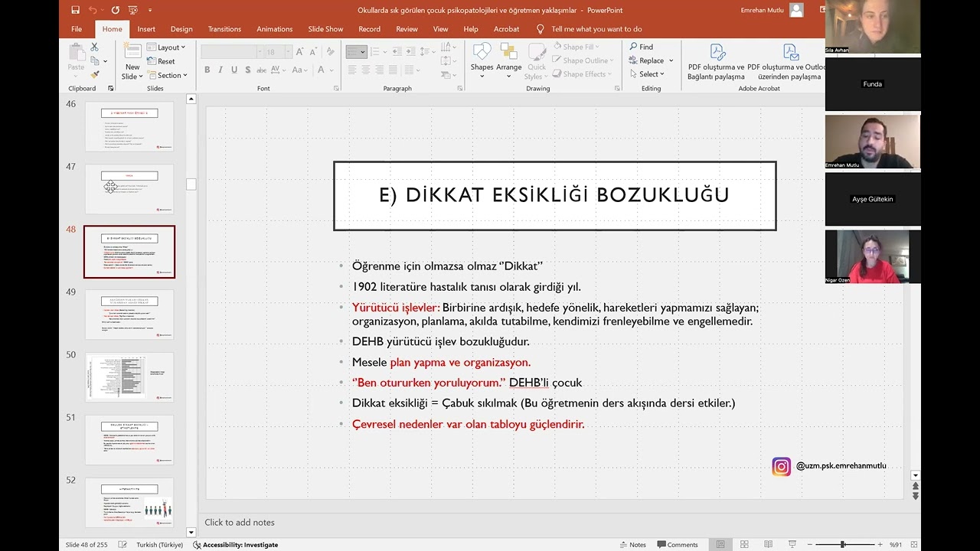Open the Shapes gallery icon
Image resolution: width=980 pixels, height=551 pixels.
[x=482, y=52]
